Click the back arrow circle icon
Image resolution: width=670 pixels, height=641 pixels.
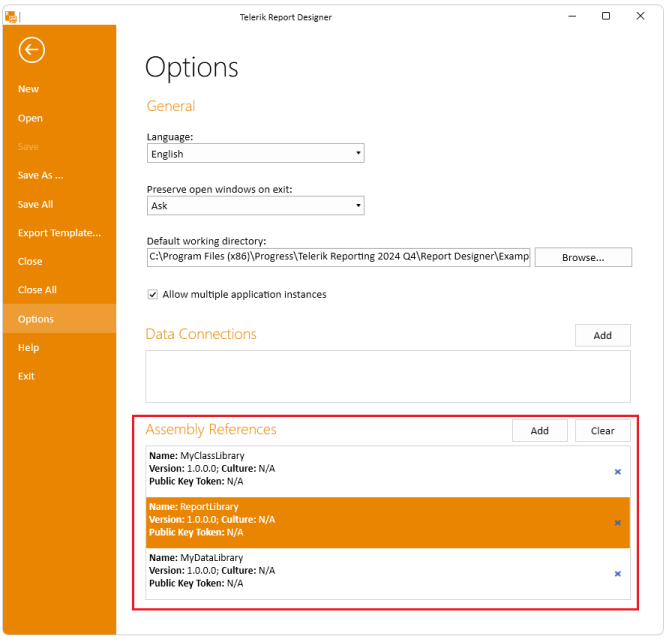[32, 50]
